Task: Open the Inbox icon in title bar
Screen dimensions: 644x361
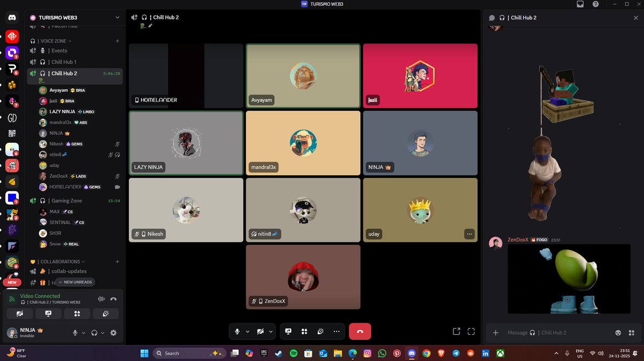Action: [580, 4]
